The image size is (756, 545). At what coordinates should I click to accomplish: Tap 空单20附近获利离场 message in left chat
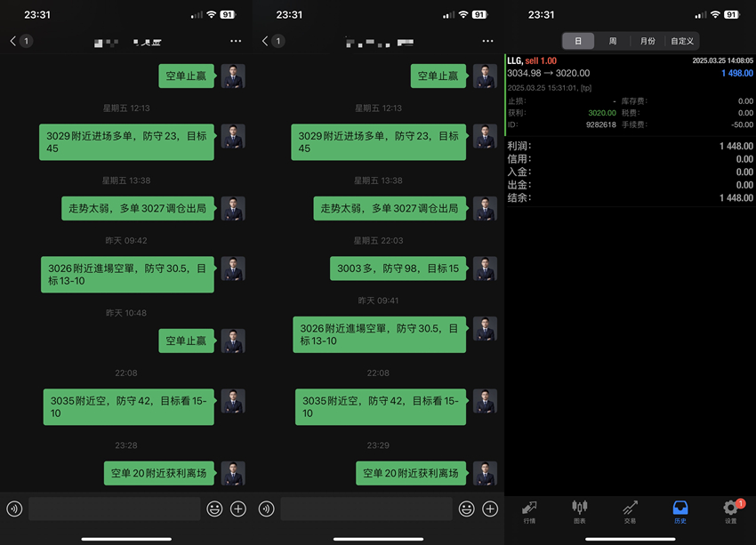pyautogui.click(x=158, y=473)
